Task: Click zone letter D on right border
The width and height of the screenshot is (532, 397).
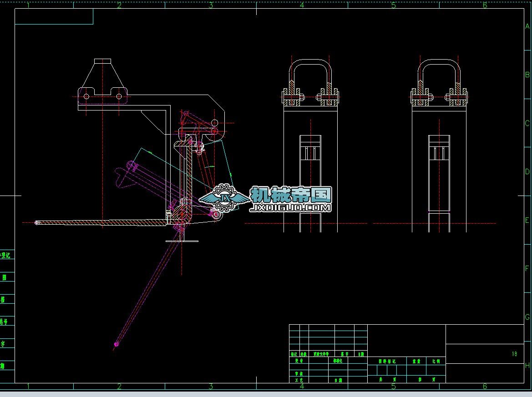Action: pos(527,171)
